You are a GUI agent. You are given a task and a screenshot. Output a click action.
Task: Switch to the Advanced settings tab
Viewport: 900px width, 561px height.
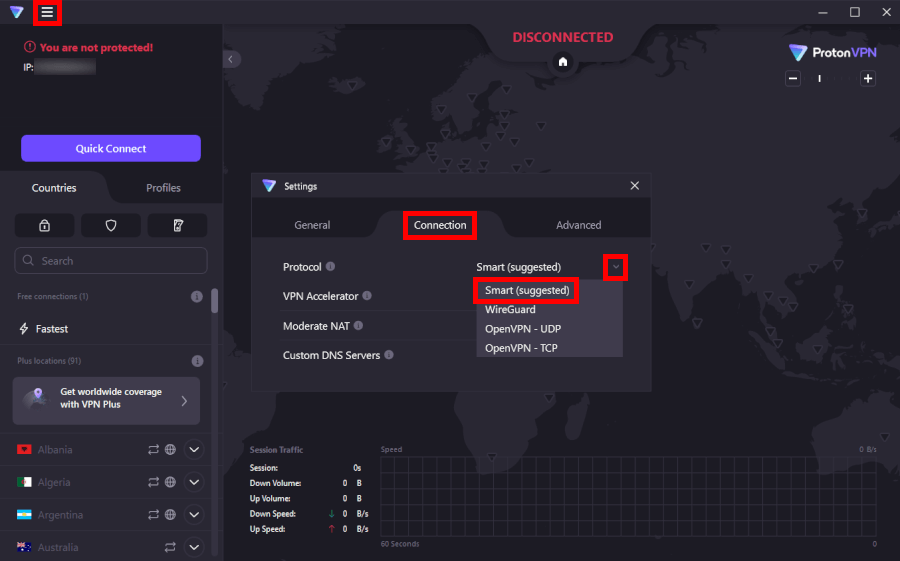point(579,225)
